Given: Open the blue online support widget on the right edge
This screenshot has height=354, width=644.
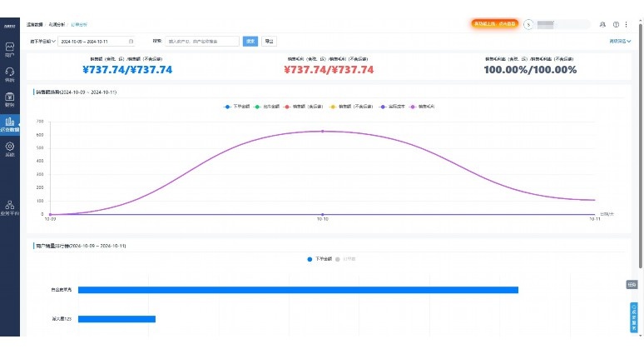Looking at the screenshot, I should tap(634, 317).
